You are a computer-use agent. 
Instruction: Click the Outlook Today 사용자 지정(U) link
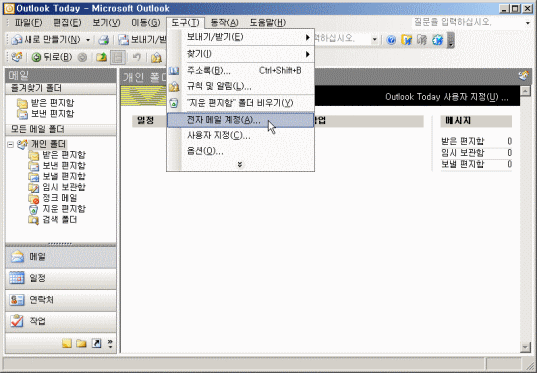click(447, 97)
